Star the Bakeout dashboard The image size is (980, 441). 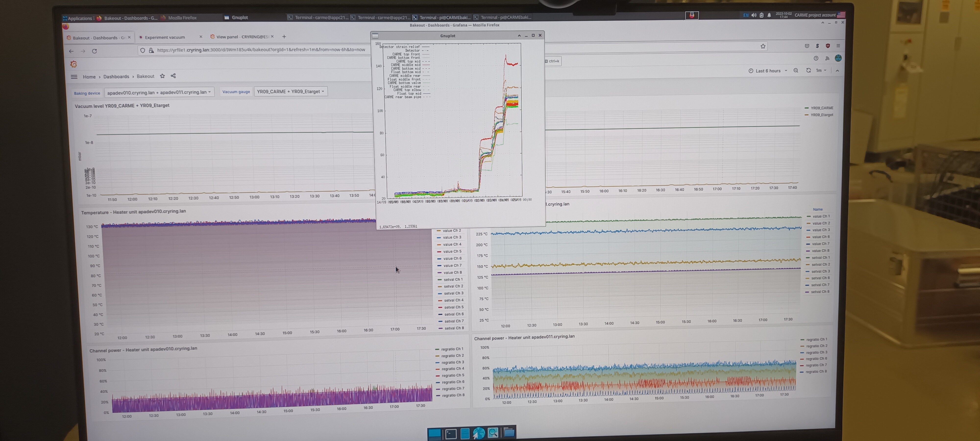tap(162, 76)
